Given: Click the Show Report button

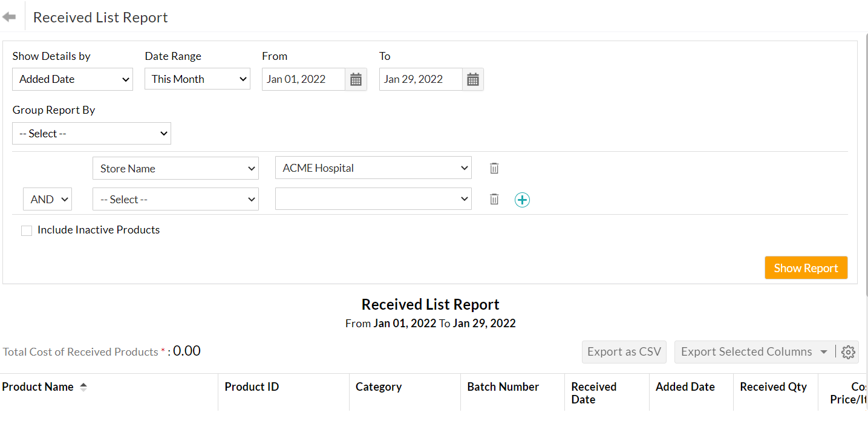Looking at the screenshot, I should tap(806, 268).
